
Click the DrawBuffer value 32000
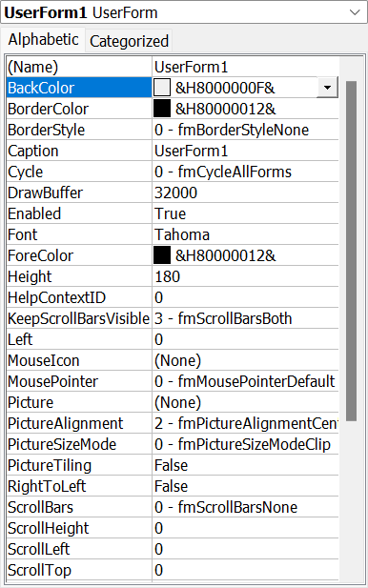pos(245,193)
